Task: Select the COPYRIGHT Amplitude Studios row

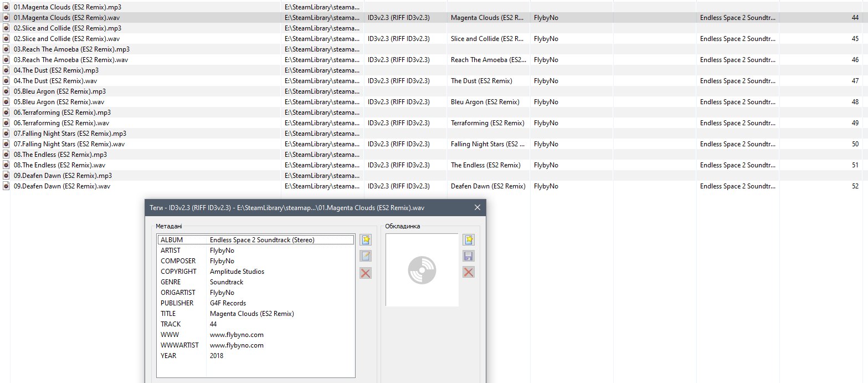Action: click(x=256, y=272)
